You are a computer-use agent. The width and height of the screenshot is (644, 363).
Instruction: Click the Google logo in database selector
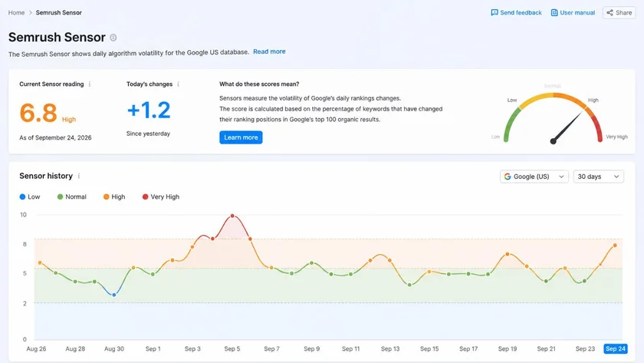508,177
